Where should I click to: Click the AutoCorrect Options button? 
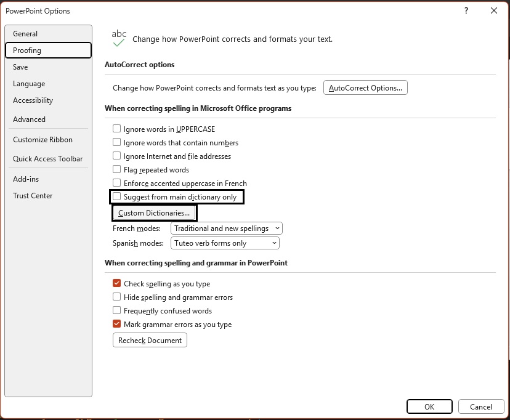point(365,88)
